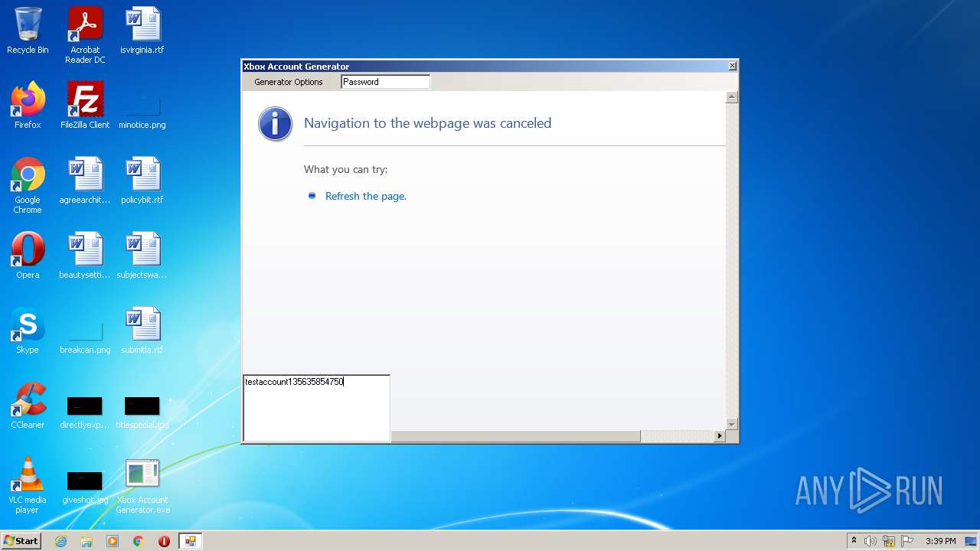Image resolution: width=980 pixels, height=551 pixels.
Task: Select the giveshot.jpg image file
Action: pyautogui.click(x=85, y=487)
